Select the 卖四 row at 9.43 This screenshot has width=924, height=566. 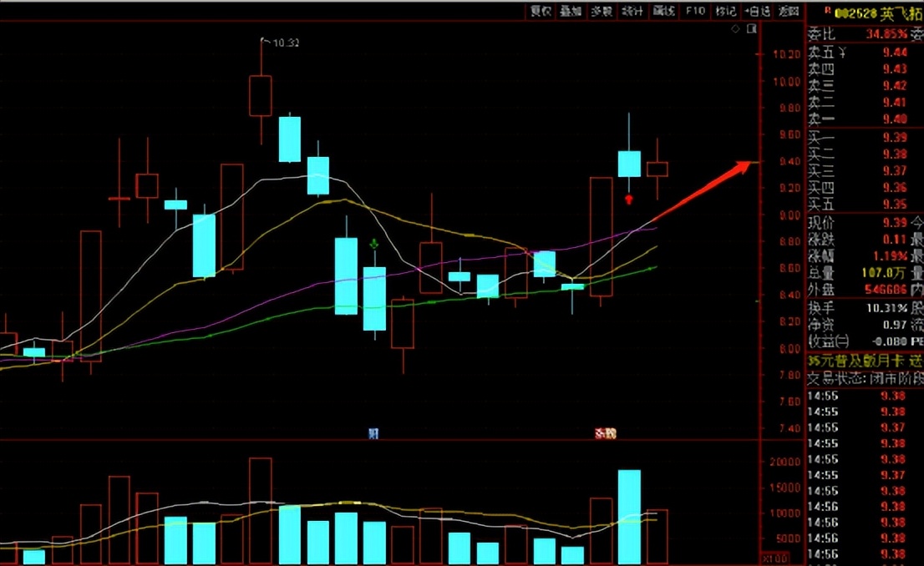point(865,69)
